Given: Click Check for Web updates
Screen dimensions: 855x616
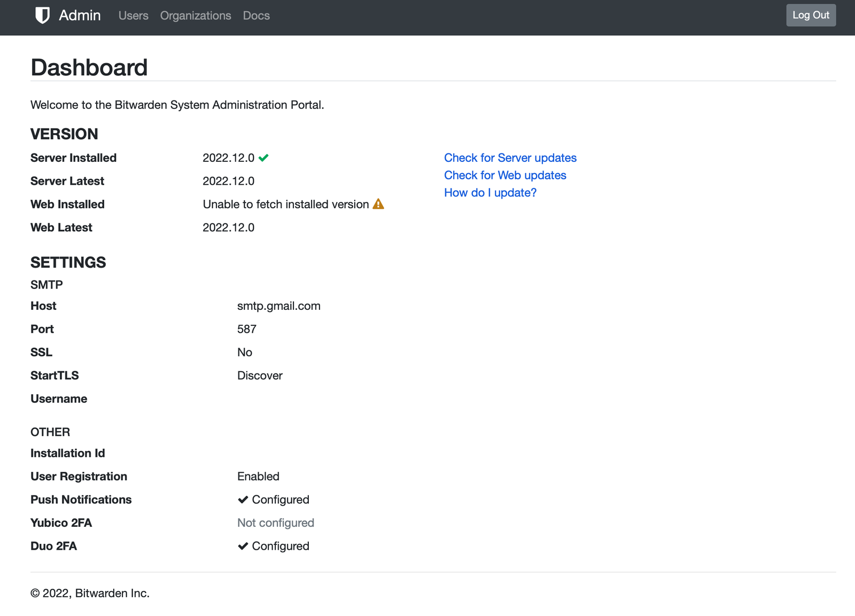Looking at the screenshot, I should click(504, 175).
